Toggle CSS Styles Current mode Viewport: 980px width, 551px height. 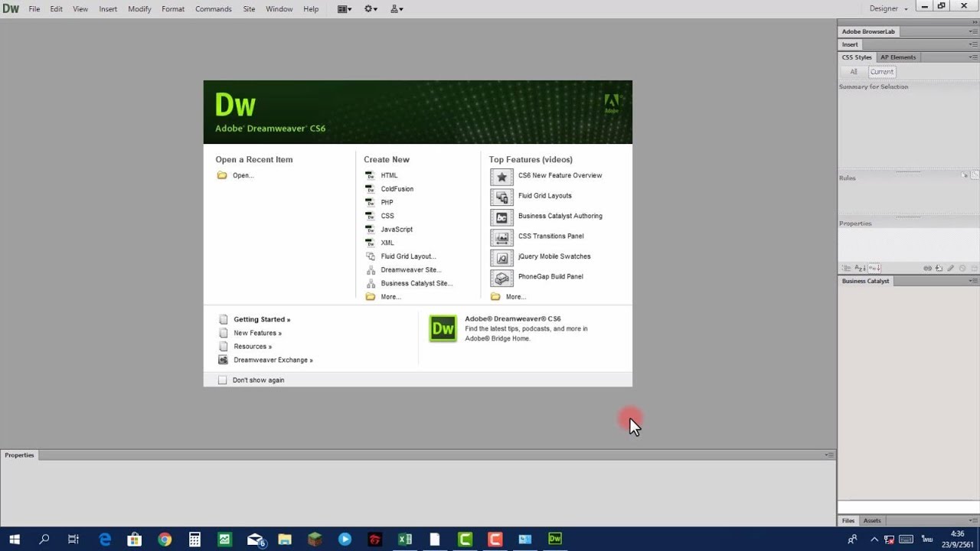pos(882,72)
